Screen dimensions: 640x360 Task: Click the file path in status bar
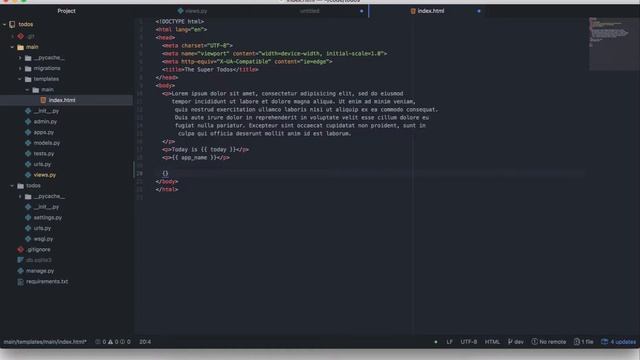[45, 342]
